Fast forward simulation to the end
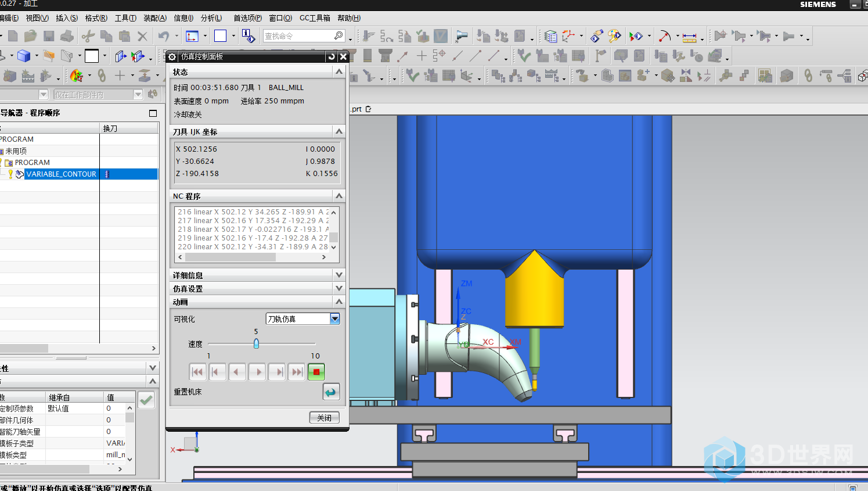This screenshot has width=868, height=491. tap(297, 372)
